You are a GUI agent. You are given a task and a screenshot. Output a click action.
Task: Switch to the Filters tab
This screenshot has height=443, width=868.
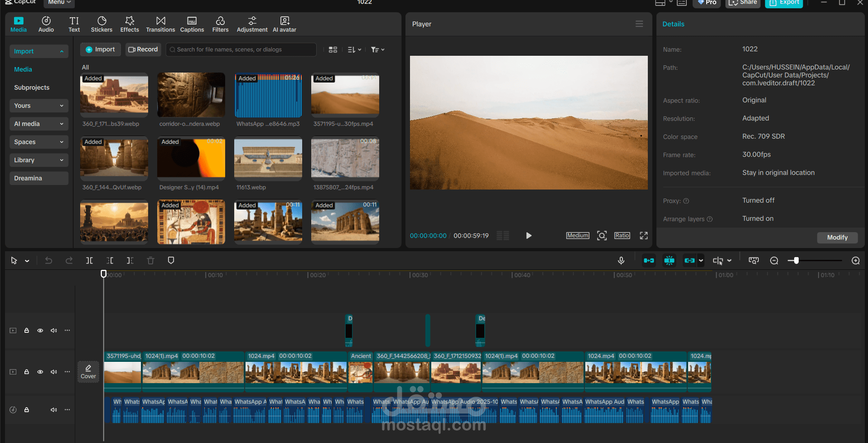(x=220, y=24)
